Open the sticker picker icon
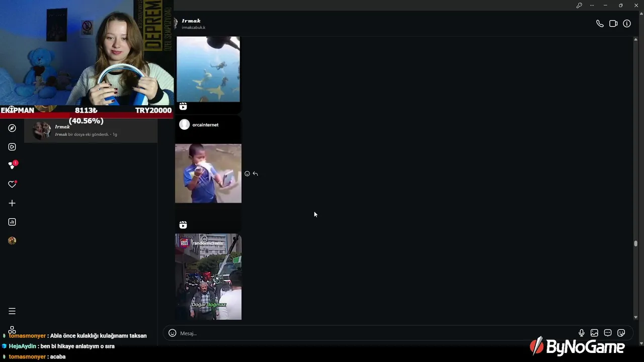Screen dimensions: 644x362 tap(621, 333)
